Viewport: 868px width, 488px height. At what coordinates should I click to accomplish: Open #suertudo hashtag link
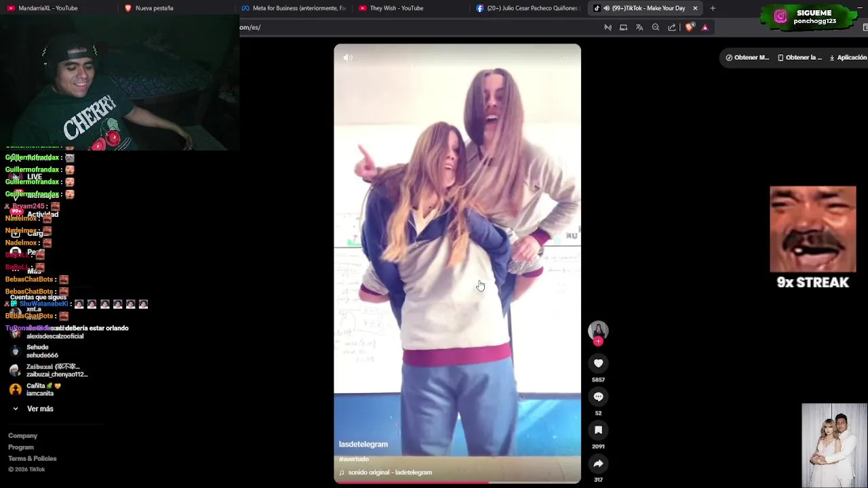pyautogui.click(x=354, y=459)
